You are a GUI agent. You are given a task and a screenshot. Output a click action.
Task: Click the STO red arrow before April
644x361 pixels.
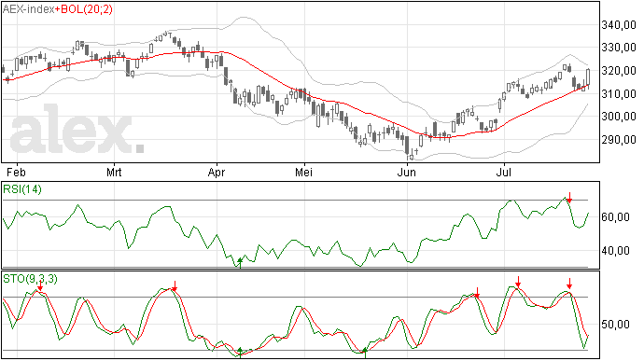click(175, 286)
